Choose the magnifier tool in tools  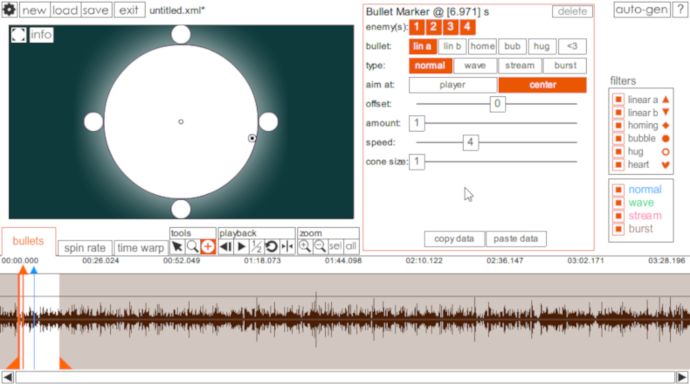[192, 247]
